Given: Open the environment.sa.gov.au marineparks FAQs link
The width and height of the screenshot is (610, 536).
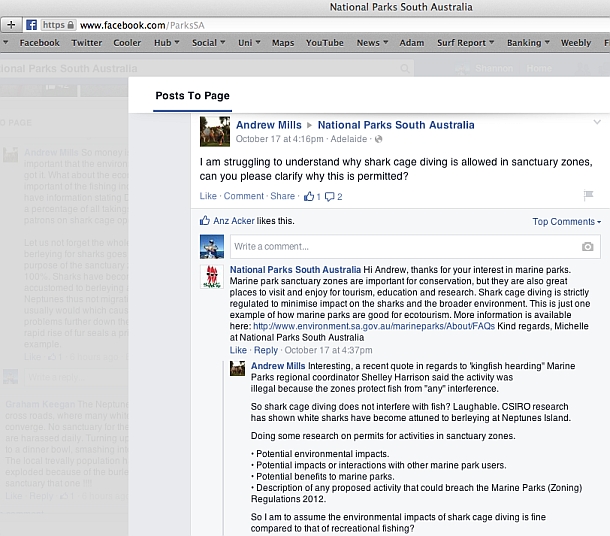Looking at the screenshot, I should pos(374,326).
